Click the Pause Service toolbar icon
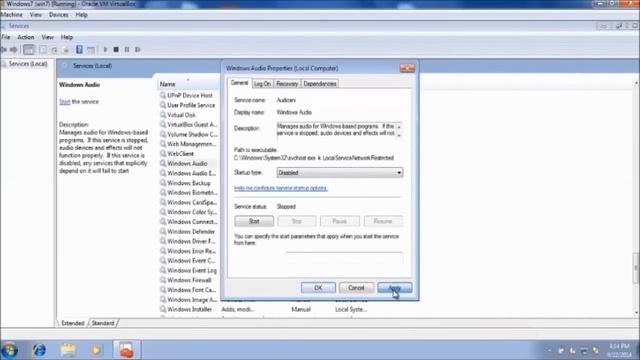640x360 pixels. pyautogui.click(x=127, y=50)
